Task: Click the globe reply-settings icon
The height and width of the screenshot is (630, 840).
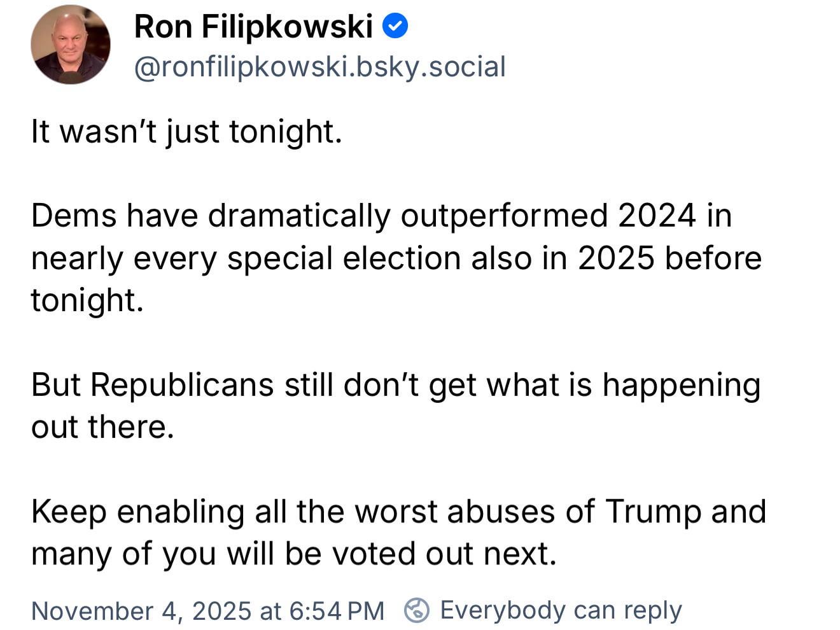Action: coord(417,610)
